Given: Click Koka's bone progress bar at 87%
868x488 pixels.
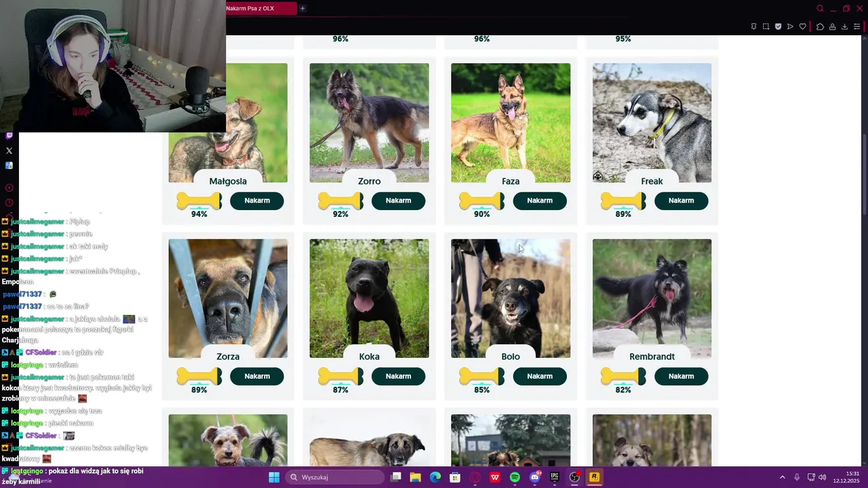Looking at the screenshot, I should pyautogui.click(x=340, y=376).
